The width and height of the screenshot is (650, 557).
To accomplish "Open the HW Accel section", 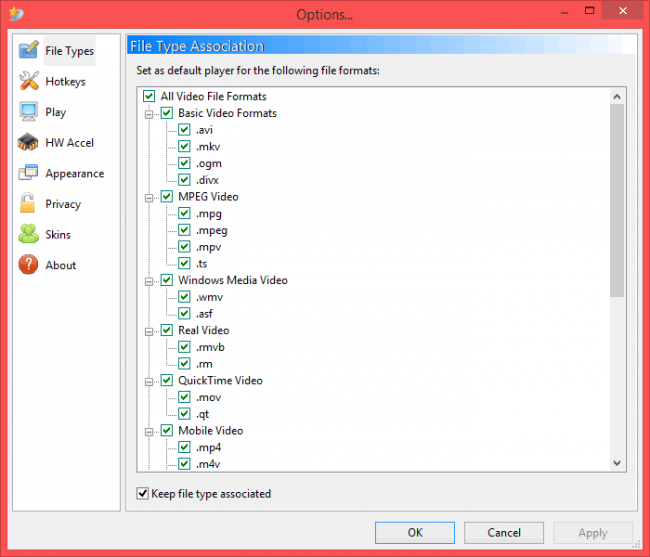I will click(x=69, y=143).
